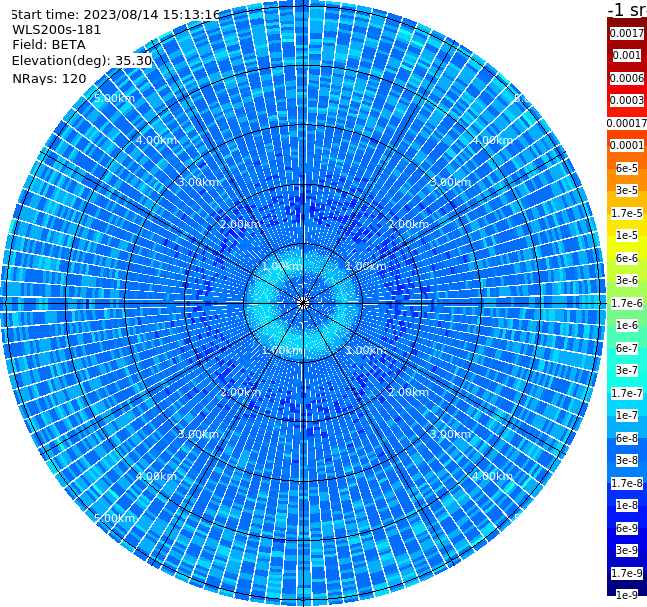Screen dimensions: 647x607
Task: Select the "3.00km" ring label in the southeast quadrant
Action: pos(450,434)
